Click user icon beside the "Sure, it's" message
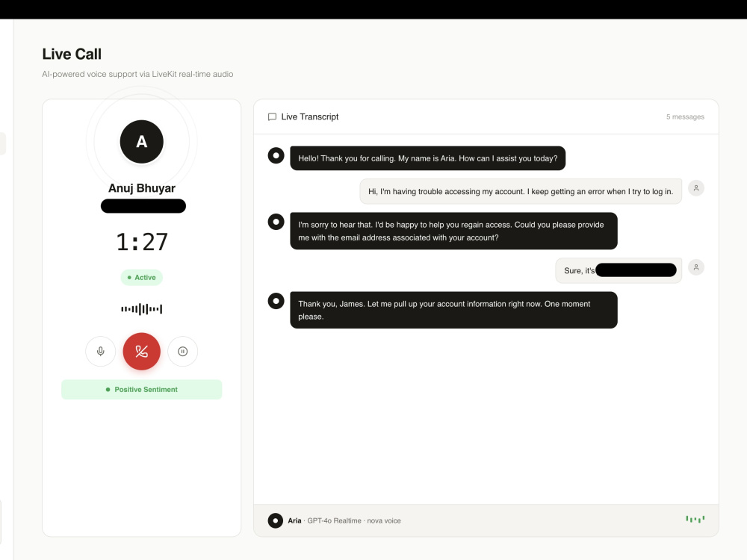Viewport: 747px width, 560px height. click(696, 267)
